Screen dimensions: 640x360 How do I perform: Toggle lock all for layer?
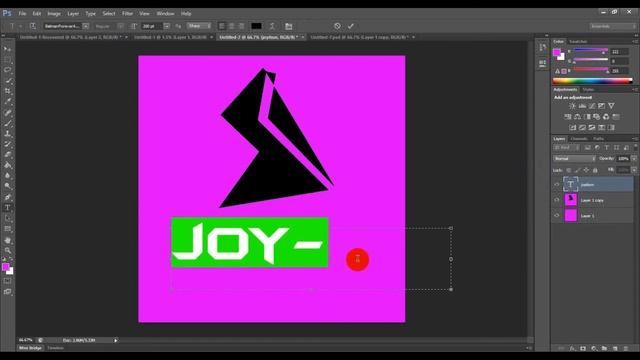tap(595, 170)
